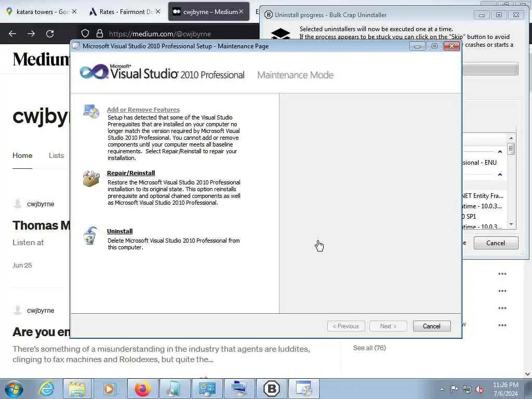Click the See all (76) link
The width and height of the screenshot is (532, 399).
point(369,348)
